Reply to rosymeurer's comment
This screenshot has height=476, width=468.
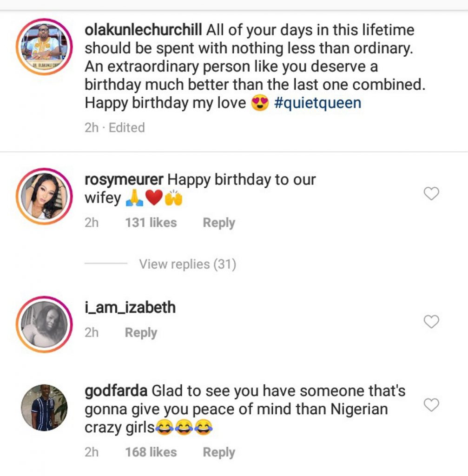[x=219, y=223]
